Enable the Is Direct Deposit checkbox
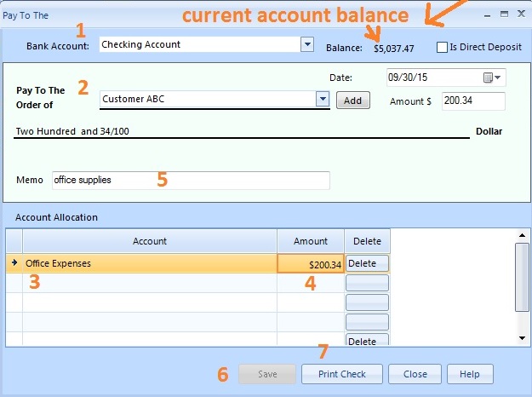This screenshot has height=397, width=532. point(442,48)
